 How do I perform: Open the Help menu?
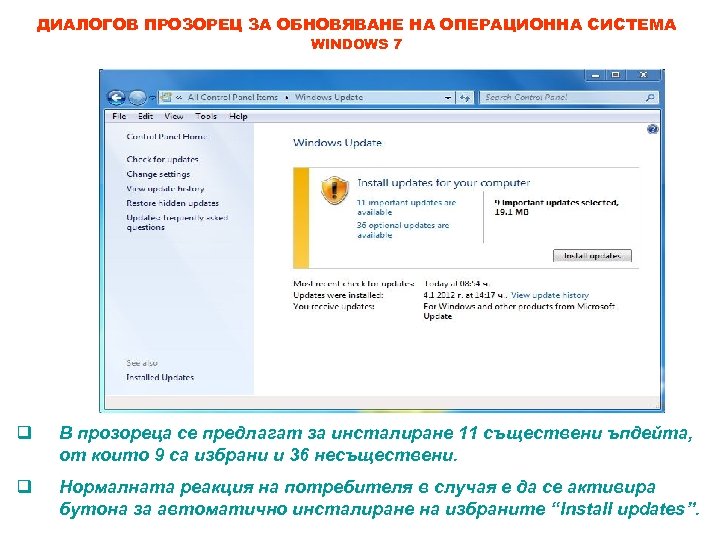coord(238,116)
